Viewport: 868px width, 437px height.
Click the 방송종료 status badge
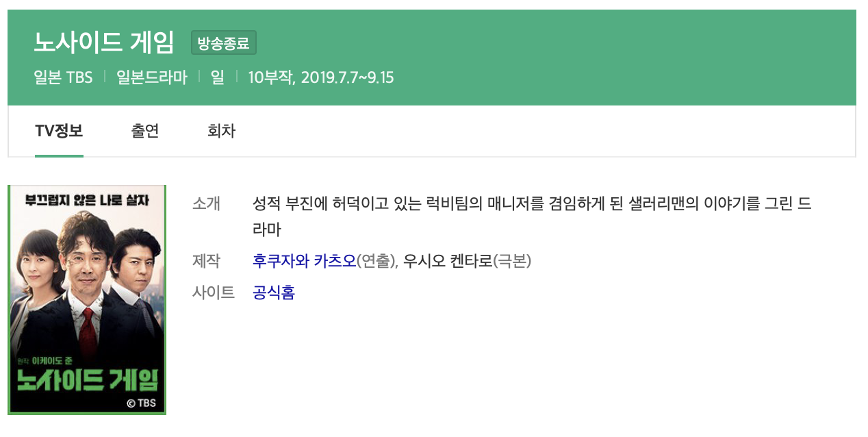[224, 43]
